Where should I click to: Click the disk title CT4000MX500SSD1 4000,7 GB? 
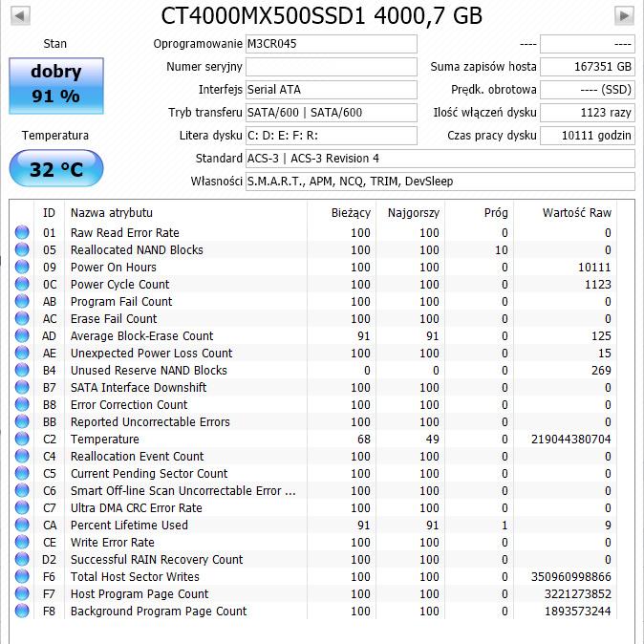click(322, 16)
